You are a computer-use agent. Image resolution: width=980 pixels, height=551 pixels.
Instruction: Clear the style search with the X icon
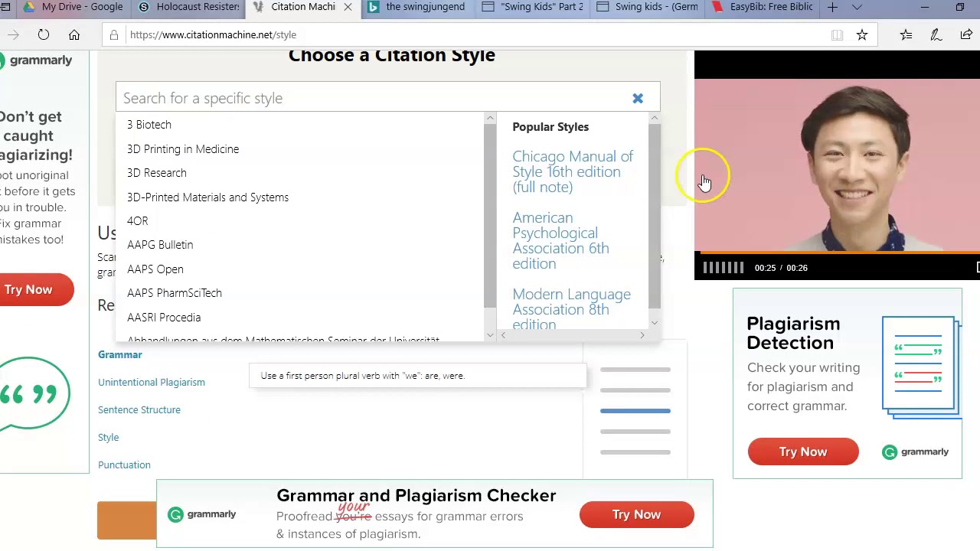coord(638,98)
